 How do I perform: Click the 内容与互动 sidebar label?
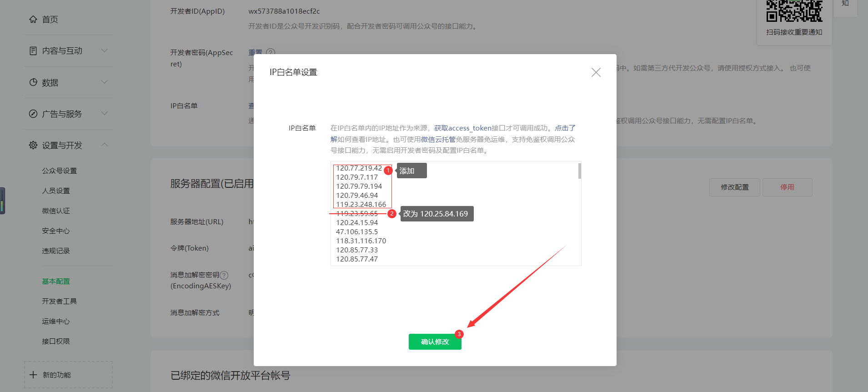[x=62, y=51]
